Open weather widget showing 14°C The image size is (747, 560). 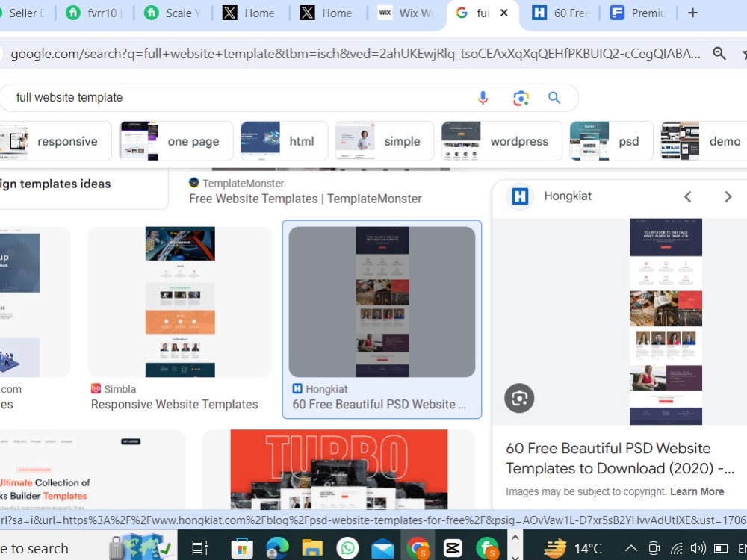[573, 549]
